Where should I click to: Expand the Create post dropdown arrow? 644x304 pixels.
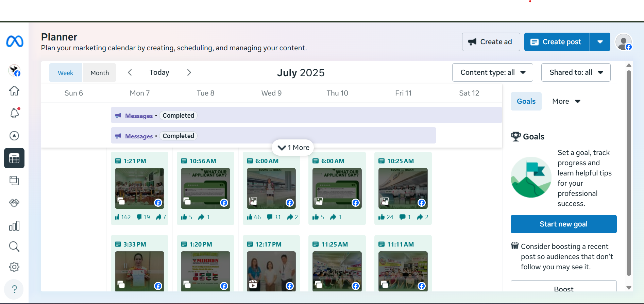(600, 42)
